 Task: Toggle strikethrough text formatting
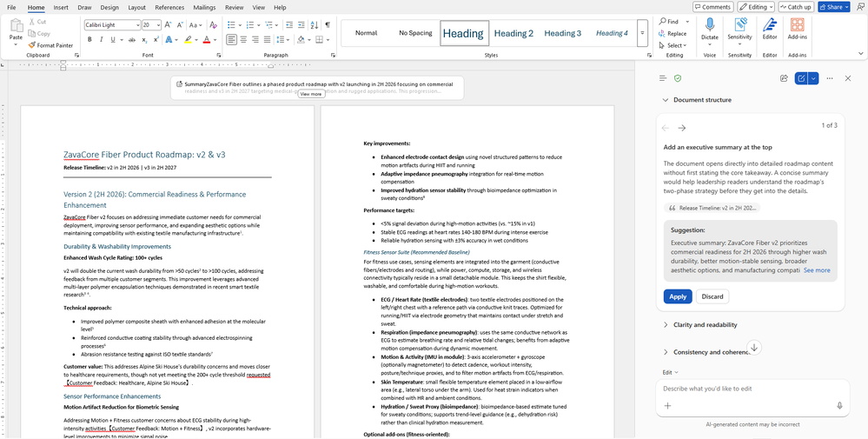click(132, 40)
